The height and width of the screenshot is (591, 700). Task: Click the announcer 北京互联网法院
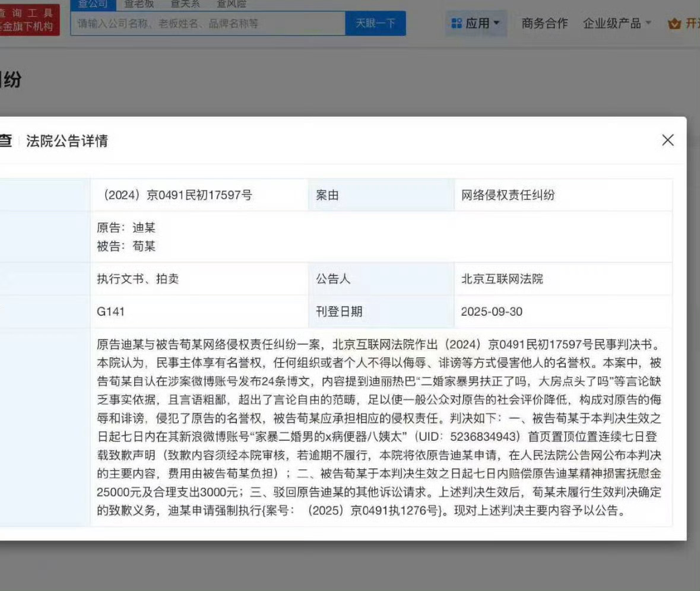pyautogui.click(x=502, y=279)
